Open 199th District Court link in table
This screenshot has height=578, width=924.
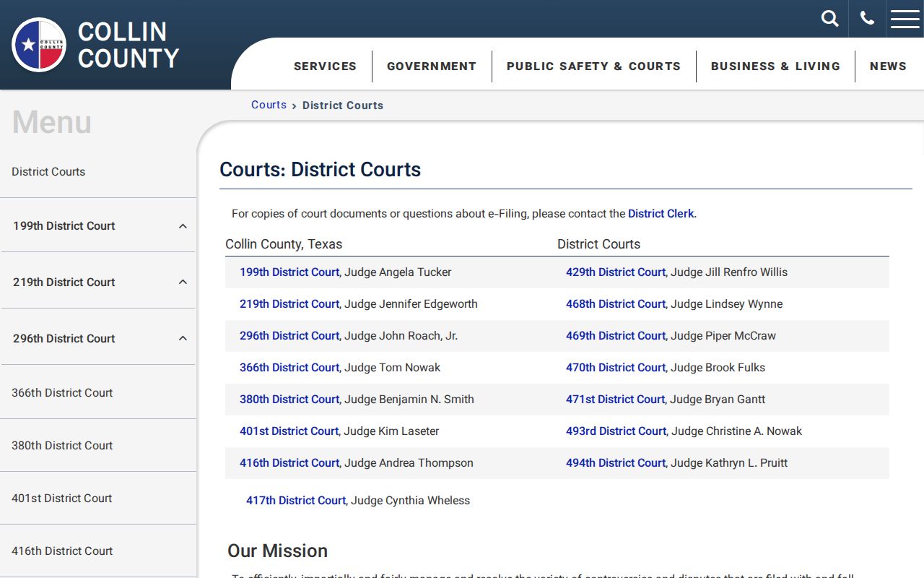click(289, 272)
